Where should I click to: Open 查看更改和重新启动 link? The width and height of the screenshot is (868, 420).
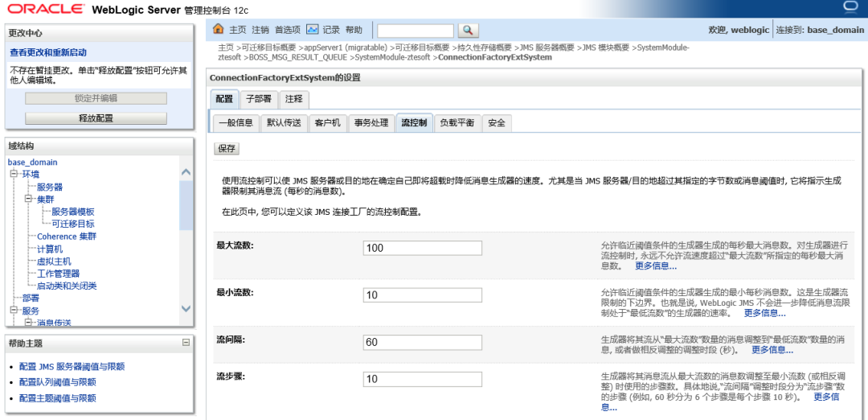pos(49,52)
